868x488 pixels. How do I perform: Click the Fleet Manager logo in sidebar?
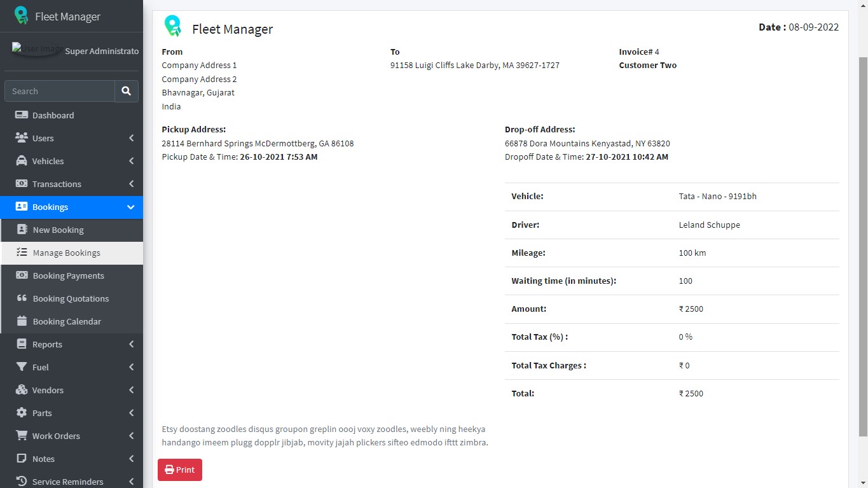[21, 15]
